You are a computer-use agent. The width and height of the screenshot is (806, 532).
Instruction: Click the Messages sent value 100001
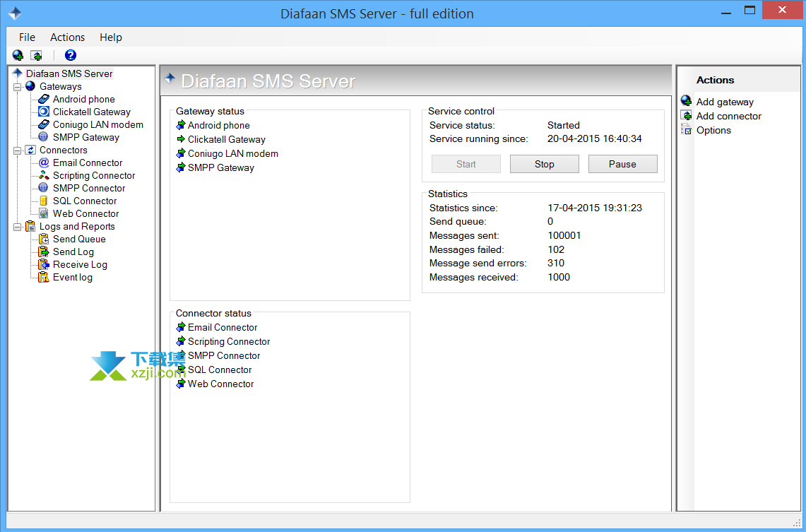click(x=564, y=235)
